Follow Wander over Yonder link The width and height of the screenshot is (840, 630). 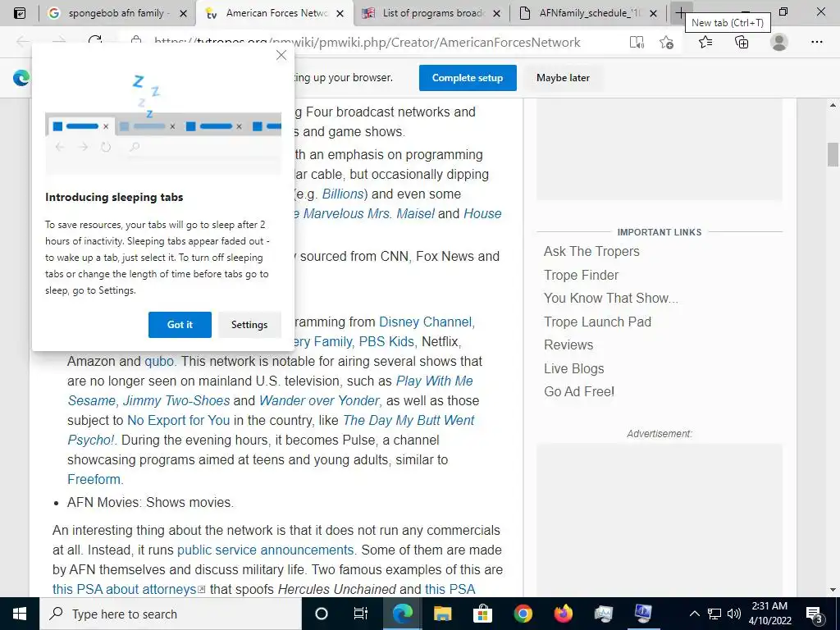(320, 400)
